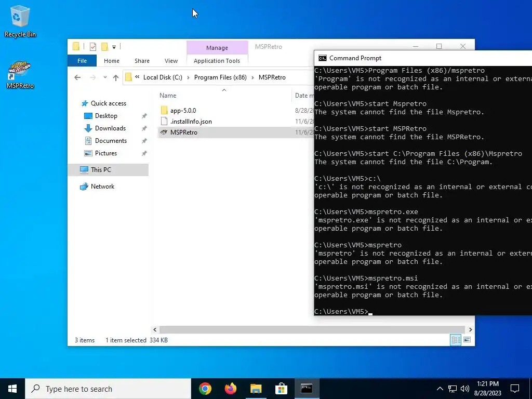This screenshot has width=532, height=399.
Task: Click Local Disk (C:) in address bar
Action: (163, 77)
